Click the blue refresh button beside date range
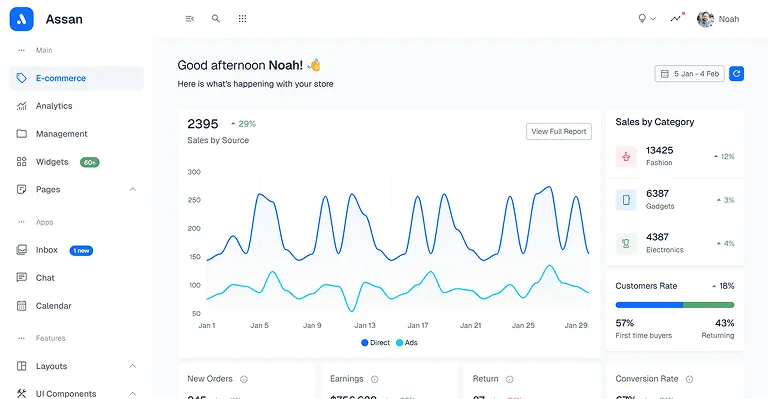The width and height of the screenshot is (768, 399). pos(736,74)
